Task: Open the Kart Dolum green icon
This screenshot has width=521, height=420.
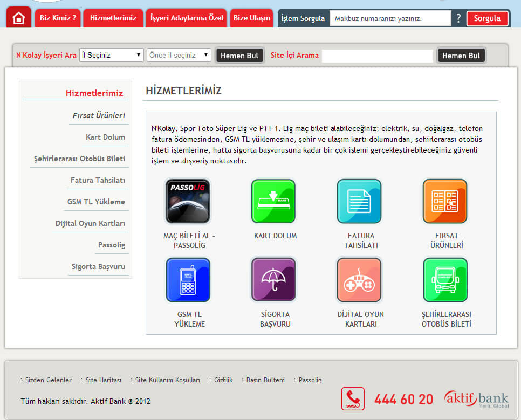Action: (x=273, y=201)
